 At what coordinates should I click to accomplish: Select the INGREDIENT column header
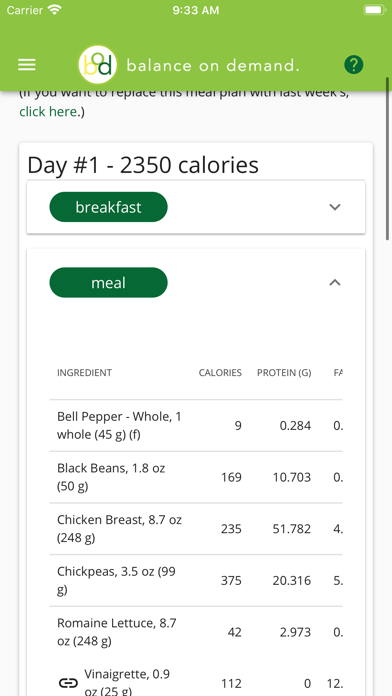tap(84, 372)
